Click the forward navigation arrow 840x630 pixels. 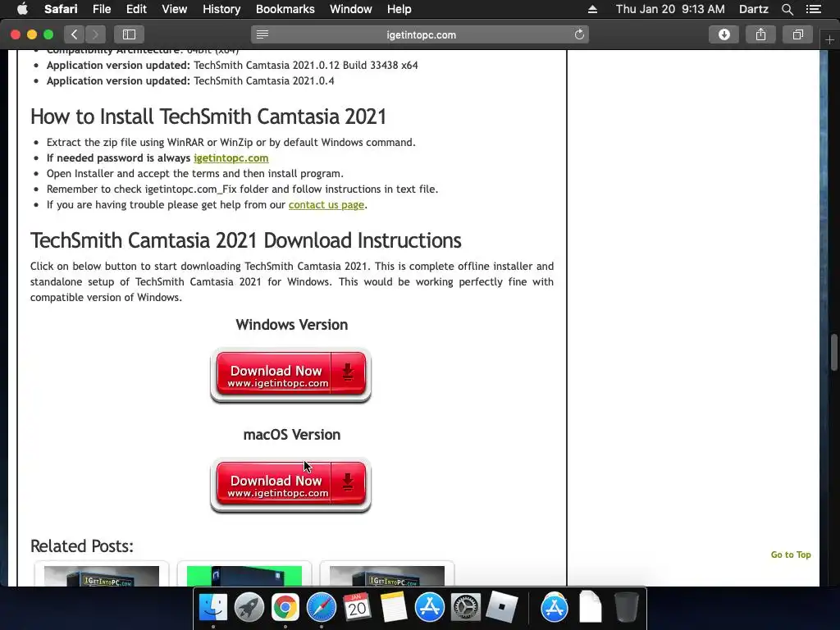pos(95,34)
